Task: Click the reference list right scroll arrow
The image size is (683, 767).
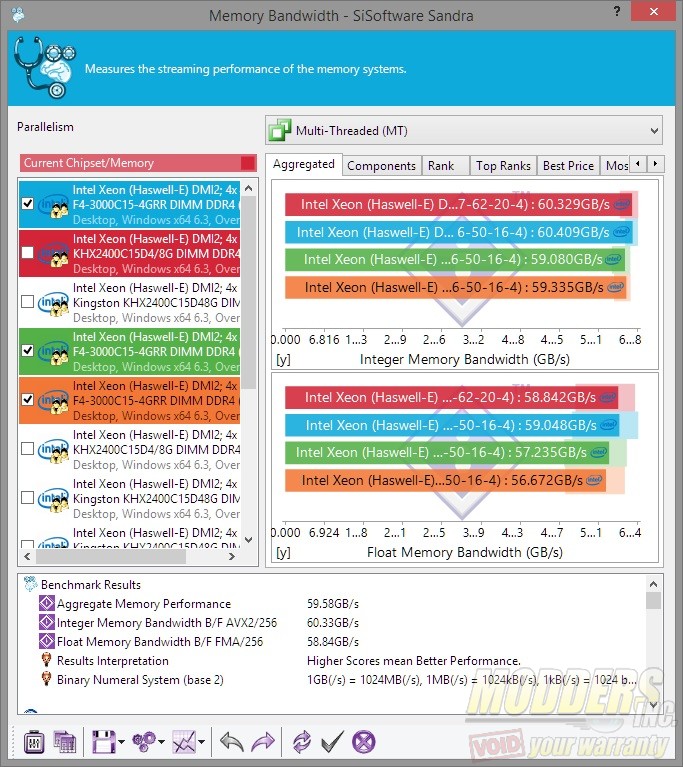Action: pos(232,556)
